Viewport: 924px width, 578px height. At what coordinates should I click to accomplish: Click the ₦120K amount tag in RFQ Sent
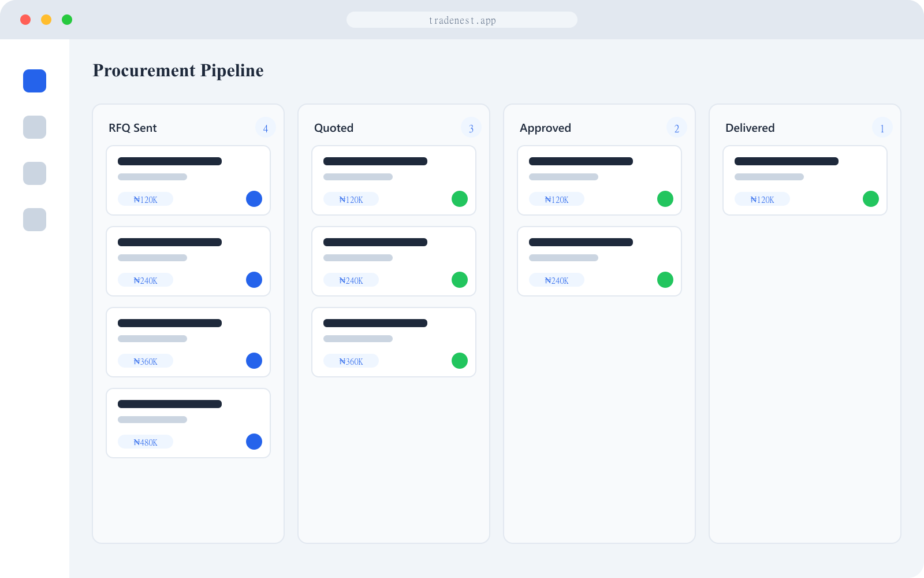click(146, 199)
